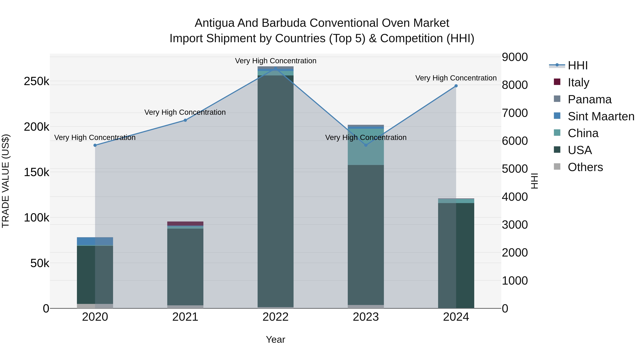Click the 2023 x-axis year label
This screenshot has height=362, width=644.
[x=366, y=317]
